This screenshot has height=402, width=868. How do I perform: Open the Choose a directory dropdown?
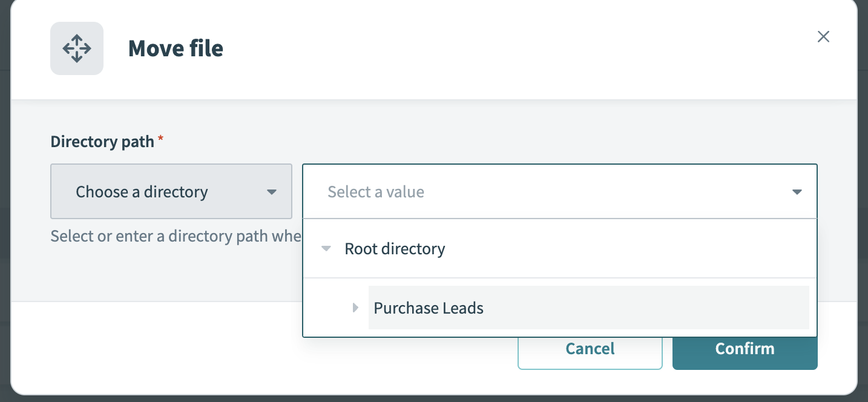click(x=171, y=191)
